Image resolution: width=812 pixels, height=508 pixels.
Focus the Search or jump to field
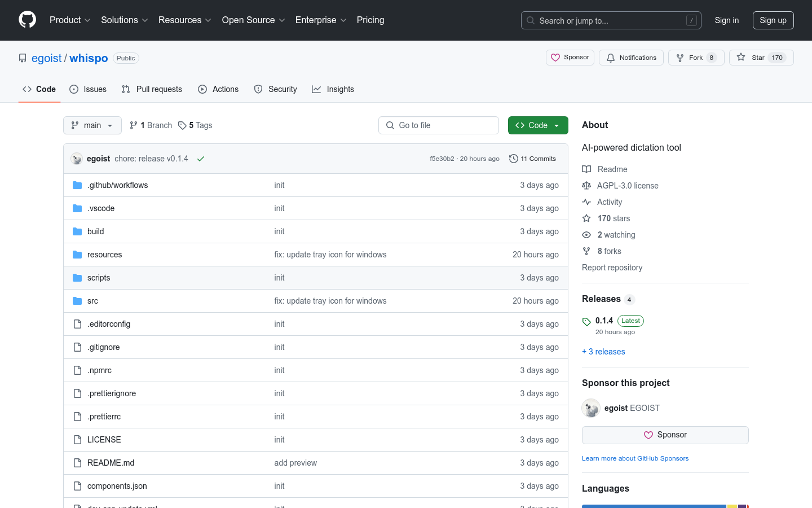(x=611, y=20)
